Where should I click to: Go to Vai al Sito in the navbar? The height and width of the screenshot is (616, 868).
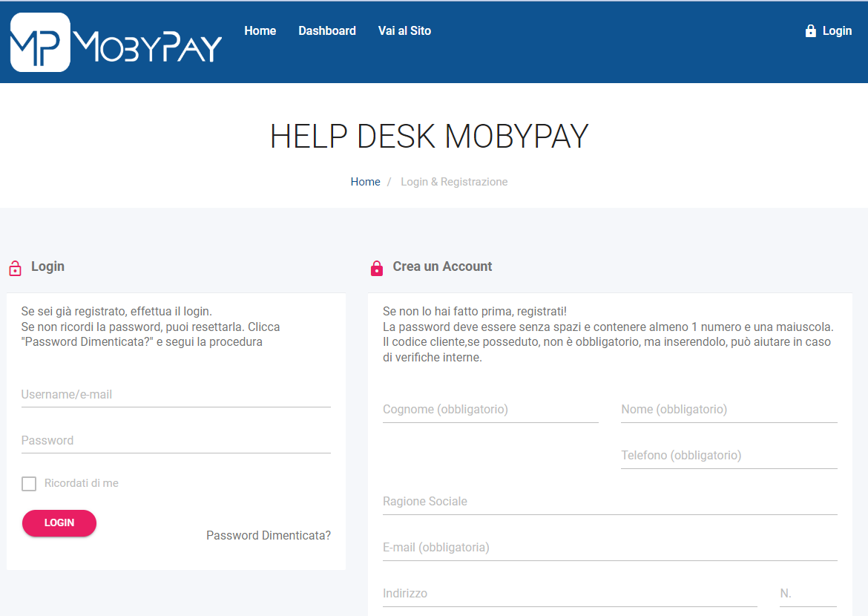pyautogui.click(x=404, y=31)
